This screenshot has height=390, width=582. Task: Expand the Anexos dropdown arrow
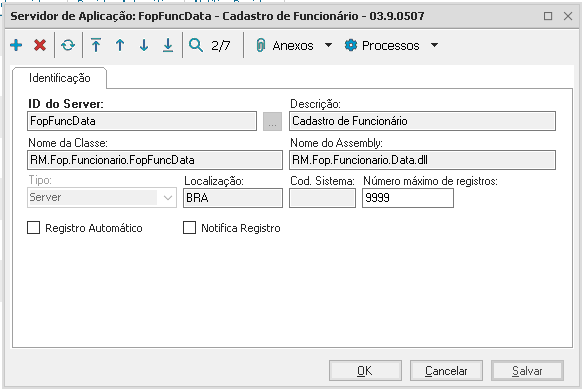328,45
